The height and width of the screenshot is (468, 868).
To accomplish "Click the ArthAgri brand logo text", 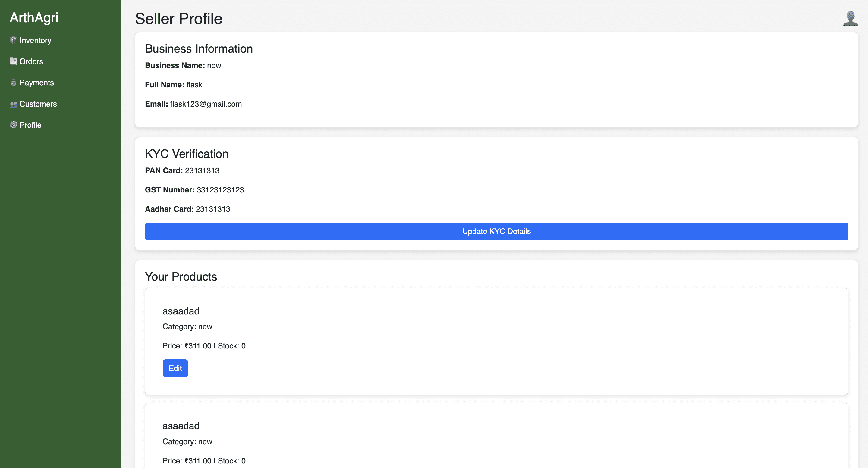I will 34,18.
